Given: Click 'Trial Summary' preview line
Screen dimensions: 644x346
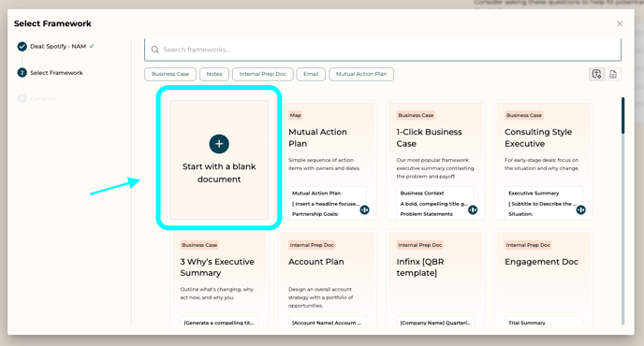Looking at the screenshot, I should [527, 323].
